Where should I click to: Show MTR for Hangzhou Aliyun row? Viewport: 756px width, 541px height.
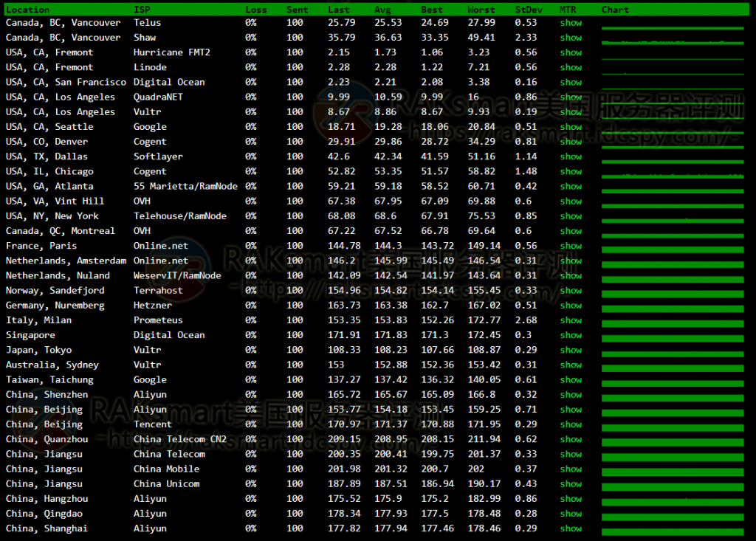[x=571, y=499]
